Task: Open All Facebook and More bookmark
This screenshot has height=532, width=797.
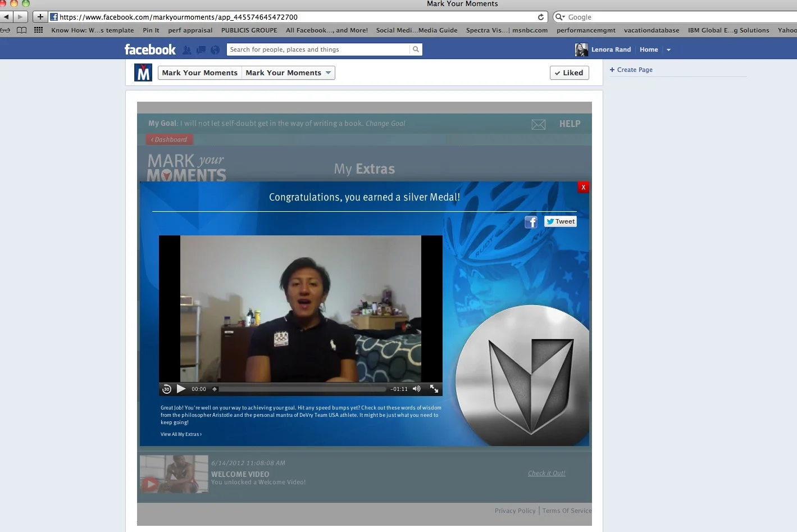Action: tap(327, 30)
